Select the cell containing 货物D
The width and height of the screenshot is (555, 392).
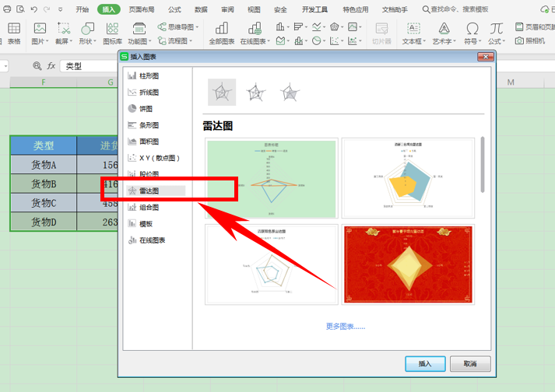[44, 222]
